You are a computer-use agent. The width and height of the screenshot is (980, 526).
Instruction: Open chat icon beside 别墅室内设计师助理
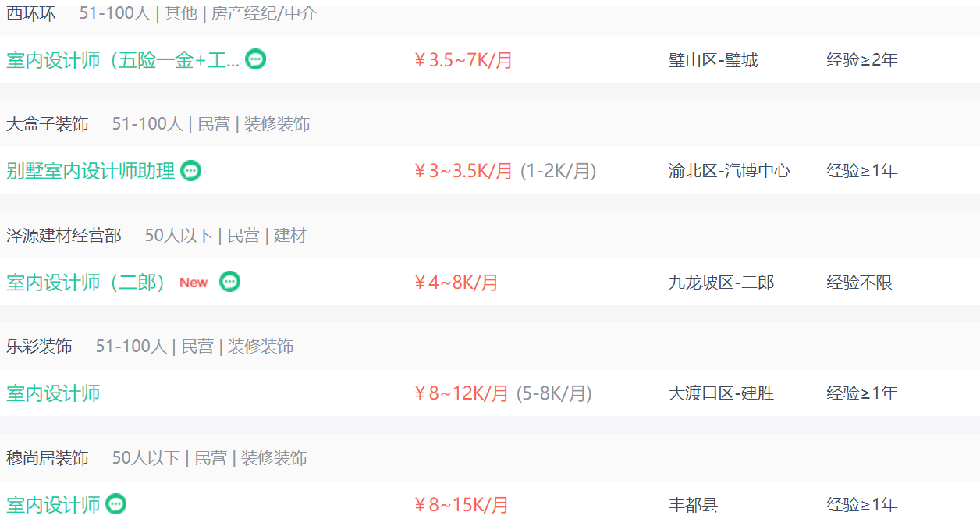coord(191,171)
